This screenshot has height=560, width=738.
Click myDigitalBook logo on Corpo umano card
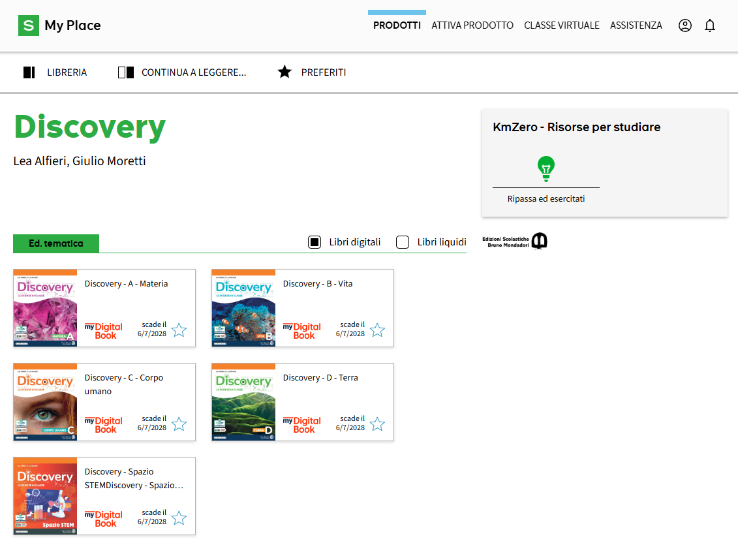(x=104, y=425)
